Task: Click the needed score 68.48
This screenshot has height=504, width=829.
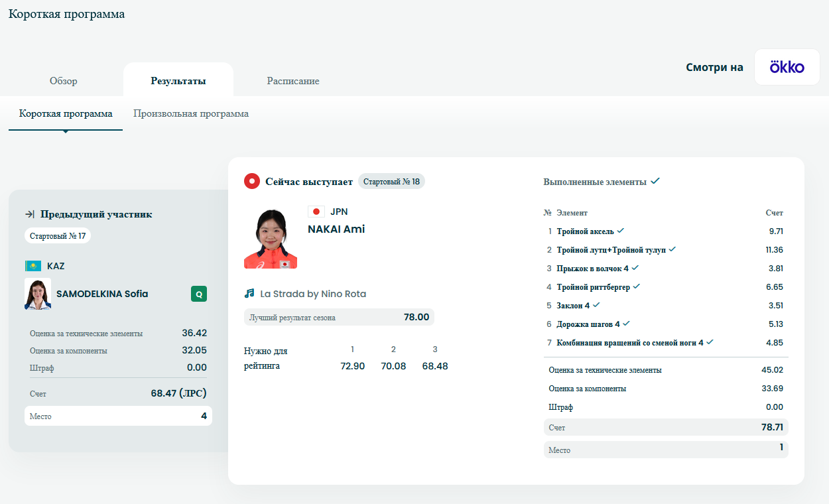Action: [435, 366]
